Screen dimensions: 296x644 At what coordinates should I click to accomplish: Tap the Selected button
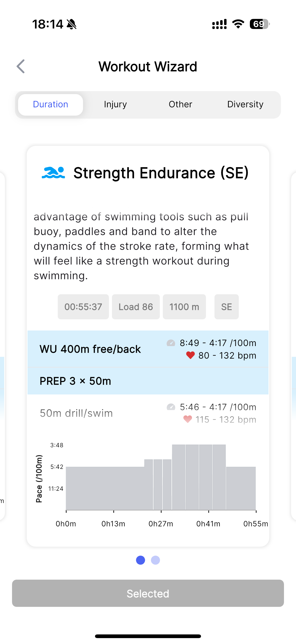click(x=148, y=593)
